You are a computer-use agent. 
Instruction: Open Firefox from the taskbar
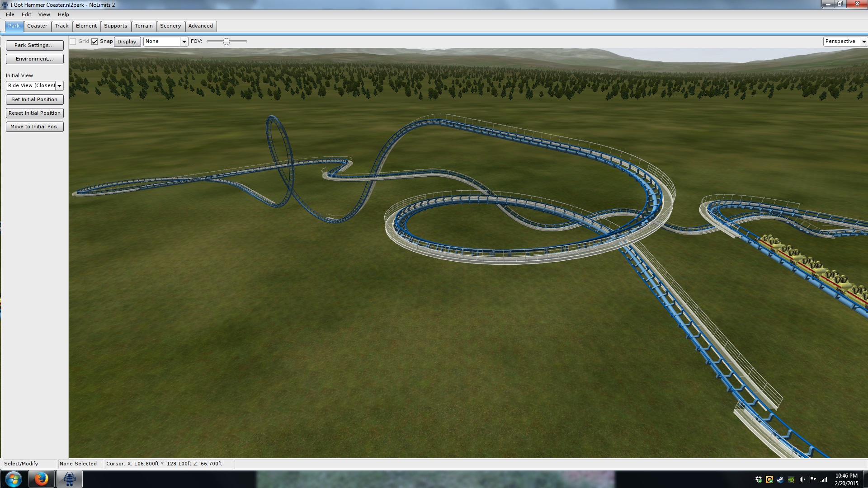(41, 479)
